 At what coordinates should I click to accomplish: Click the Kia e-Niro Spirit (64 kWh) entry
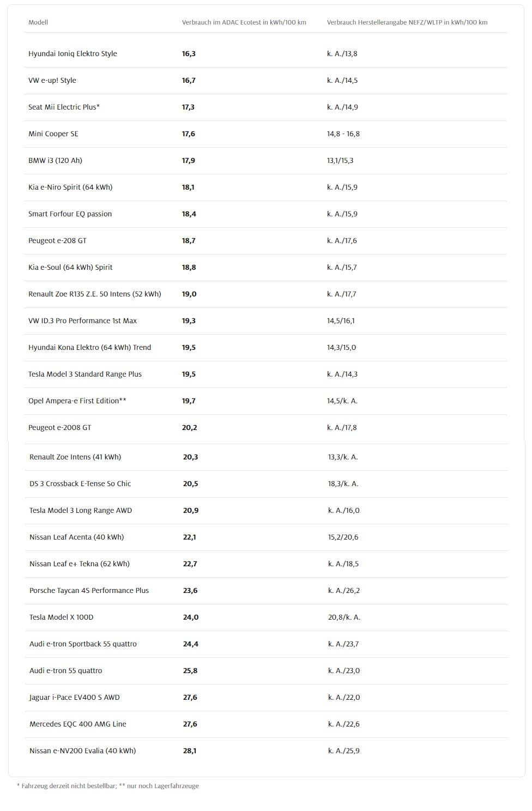[70, 187]
